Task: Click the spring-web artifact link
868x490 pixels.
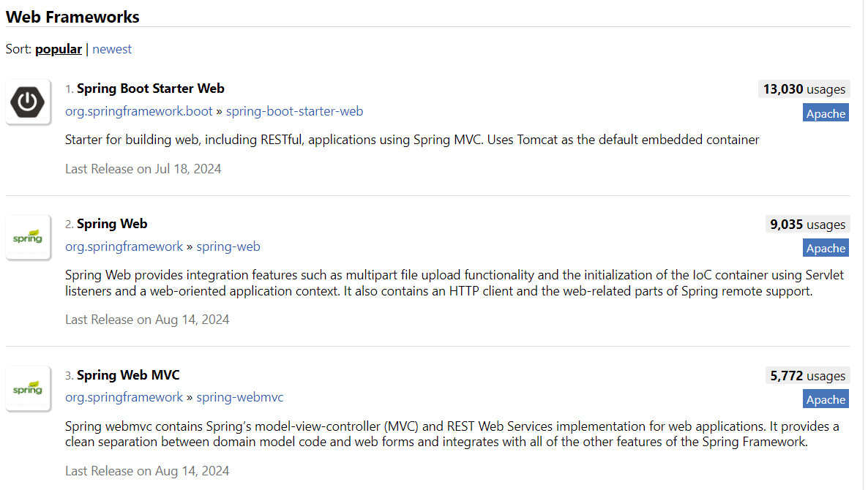Action: pos(228,246)
